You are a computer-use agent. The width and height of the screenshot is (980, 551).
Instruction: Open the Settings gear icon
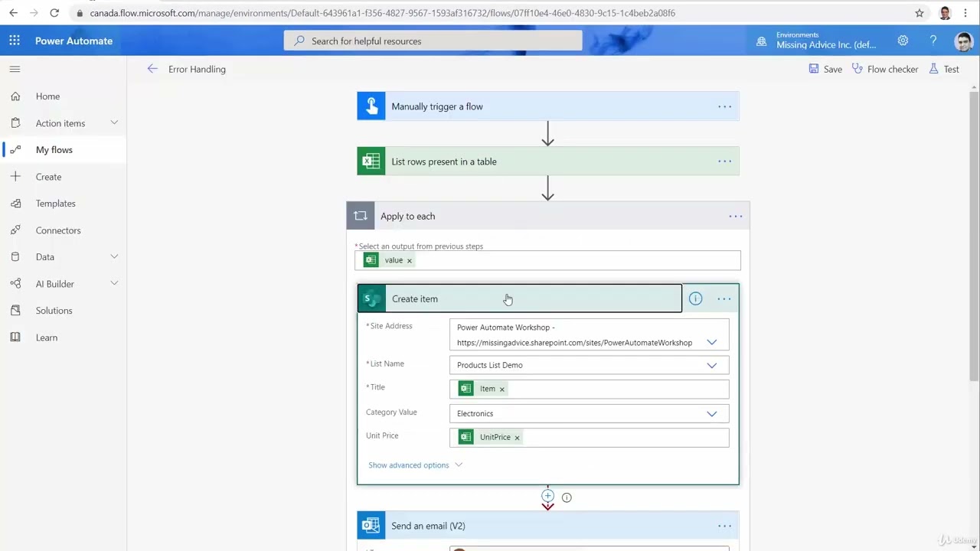[903, 41]
